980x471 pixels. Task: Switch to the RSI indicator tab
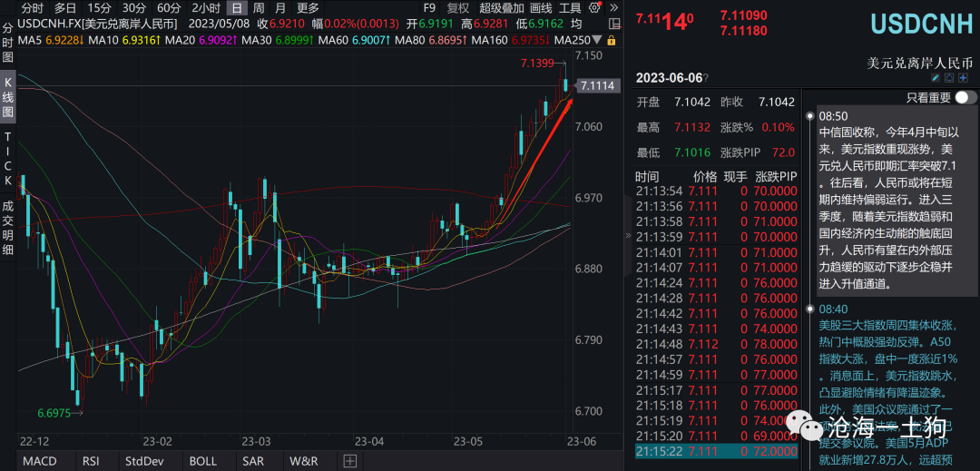[91, 462]
